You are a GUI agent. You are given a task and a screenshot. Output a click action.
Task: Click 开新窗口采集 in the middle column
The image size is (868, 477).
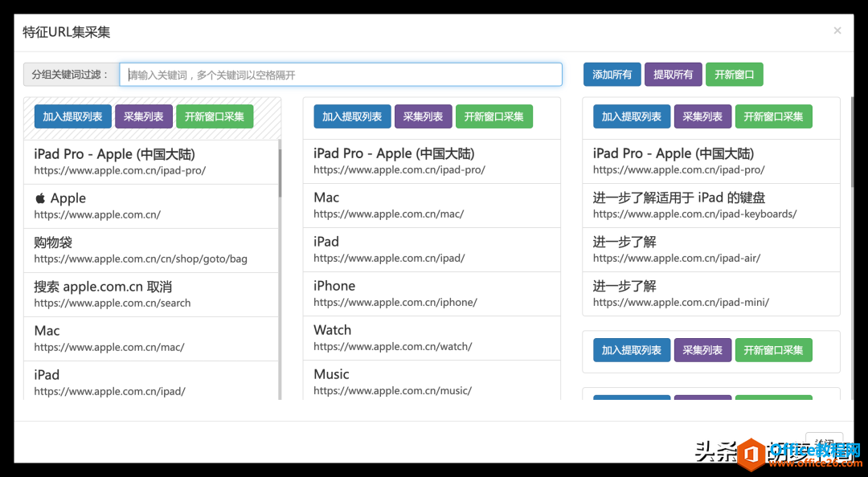click(493, 116)
